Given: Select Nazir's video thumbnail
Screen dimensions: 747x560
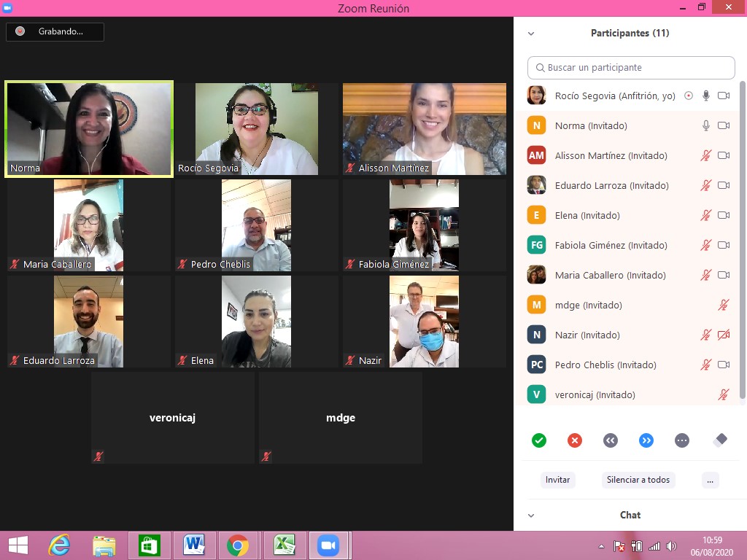Looking at the screenshot, I should [425, 322].
